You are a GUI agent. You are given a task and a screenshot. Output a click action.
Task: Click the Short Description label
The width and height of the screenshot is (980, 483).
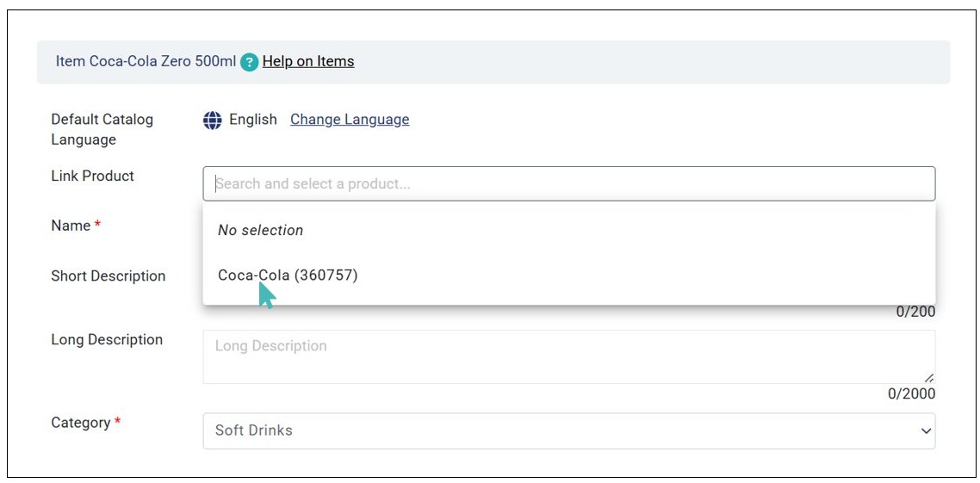(x=109, y=276)
